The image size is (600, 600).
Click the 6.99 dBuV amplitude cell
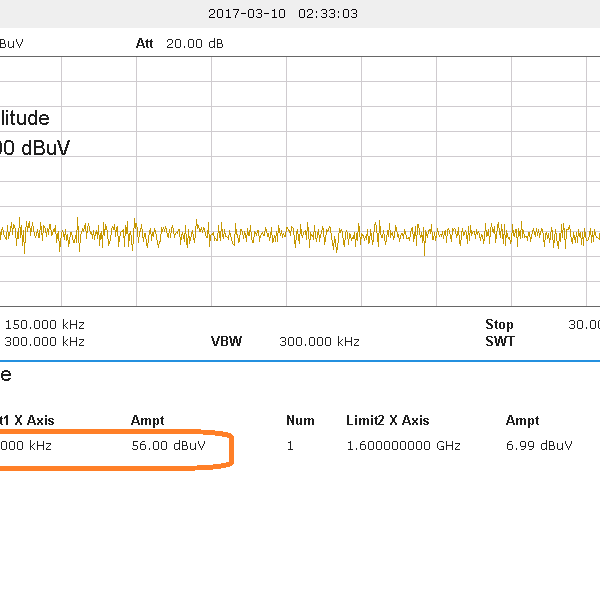tap(539, 446)
